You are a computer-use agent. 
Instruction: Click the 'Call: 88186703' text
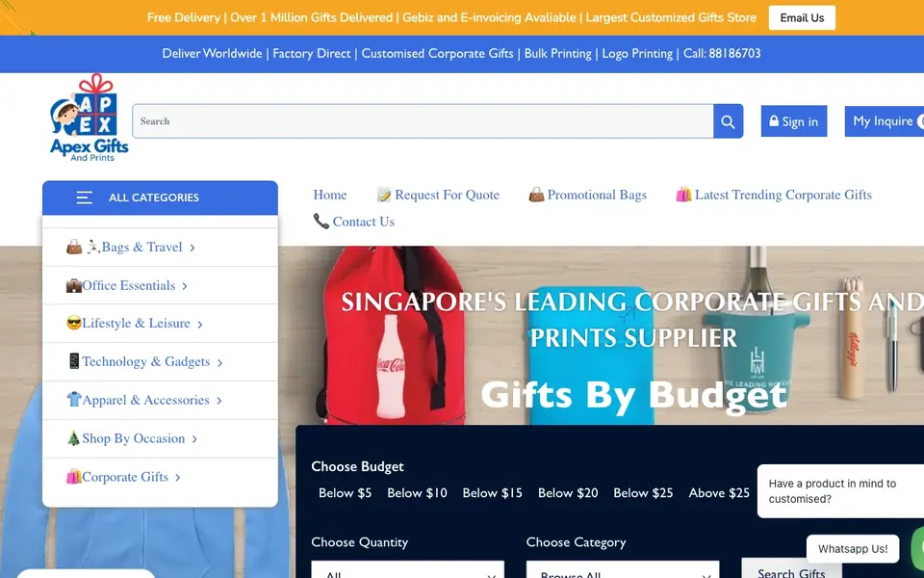(722, 54)
